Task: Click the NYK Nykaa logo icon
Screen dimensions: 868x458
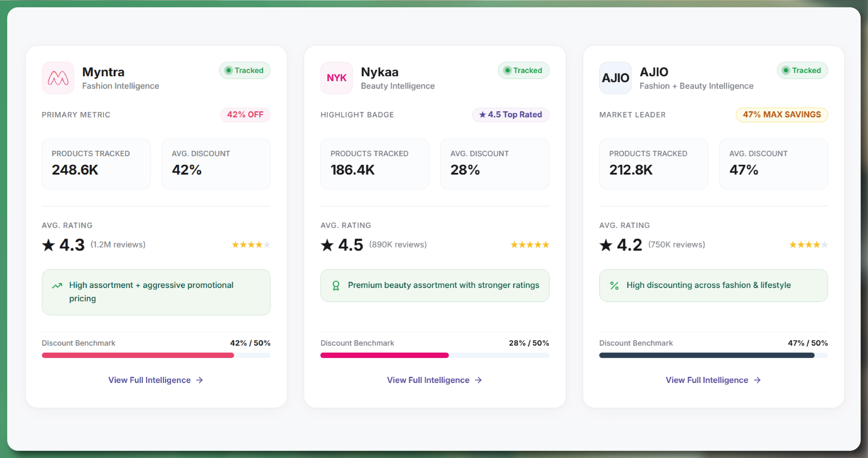Action: pyautogui.click(x=336, y=78)
